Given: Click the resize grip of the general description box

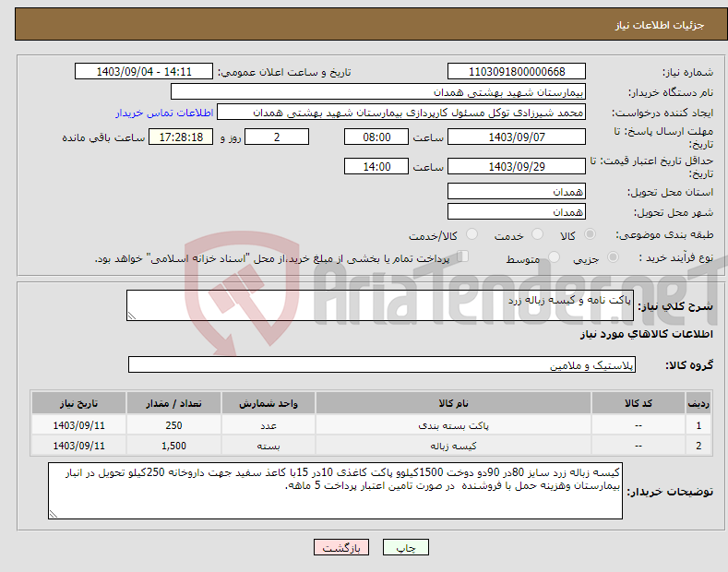Looking at the screenshot, I should pos(132,316).
